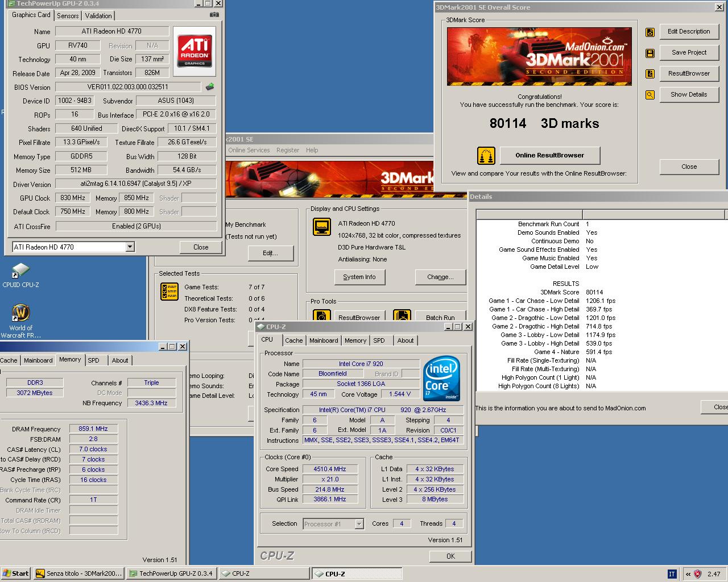Click the Show Details button
Viewport: 728px width, 582px height.
tap(689, 94)
